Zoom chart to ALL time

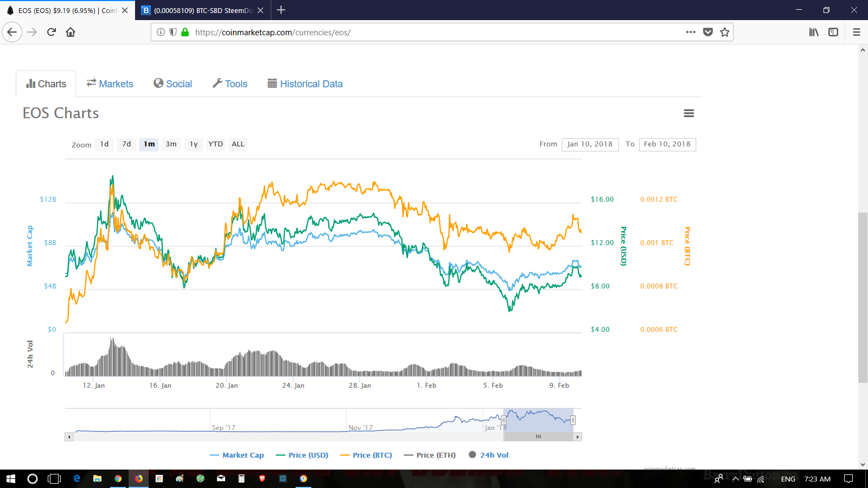238,144
